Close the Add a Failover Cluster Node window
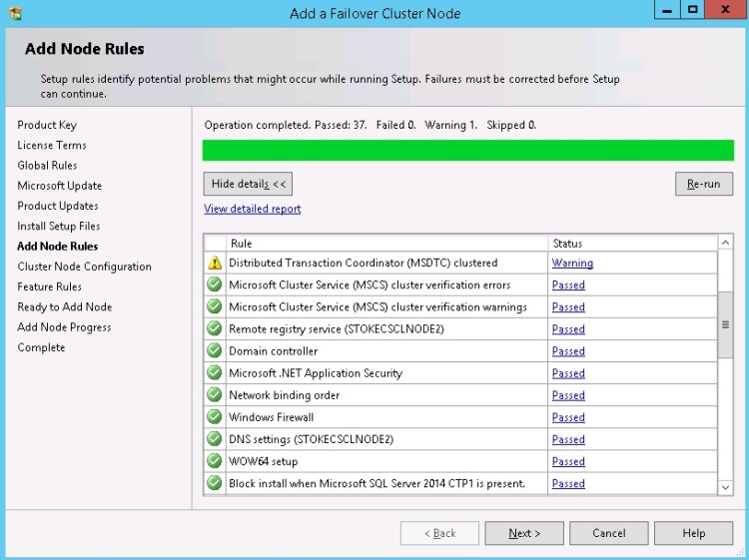749x560 pixels. click(x=726, y=10)
